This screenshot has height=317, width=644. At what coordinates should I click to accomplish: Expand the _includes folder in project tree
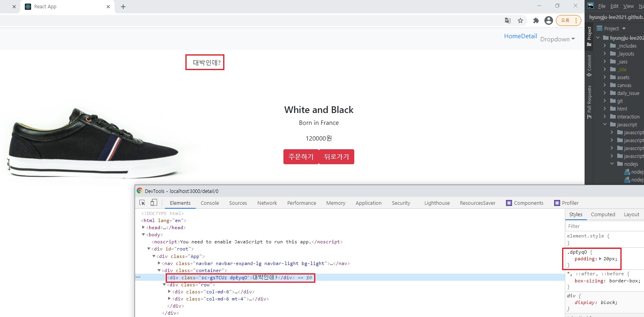click(x=605, y=46)
